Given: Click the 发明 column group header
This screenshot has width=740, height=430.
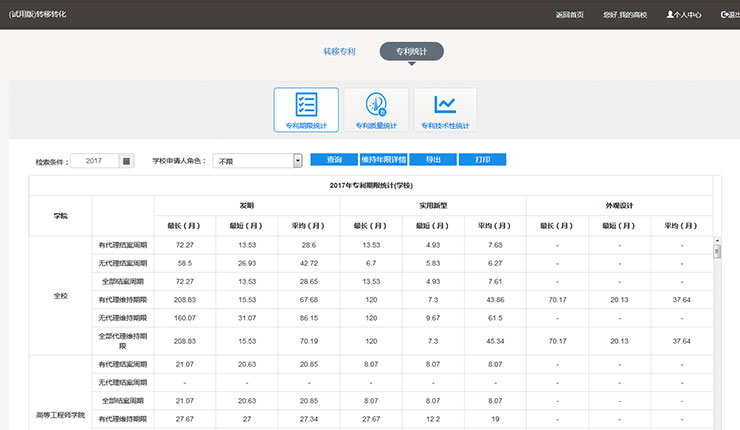Looking at the screenshot, I should tap(246, 204).
